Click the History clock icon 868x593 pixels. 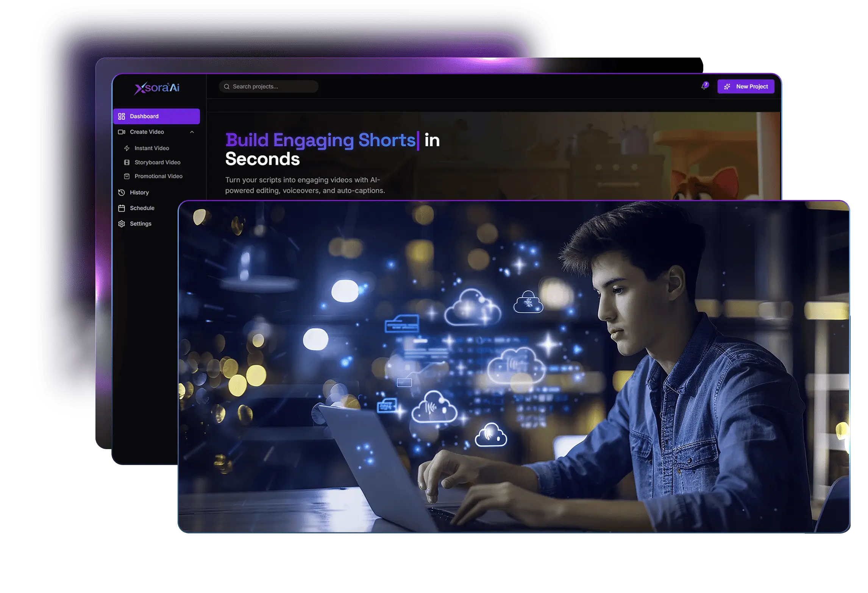(x=122, y=192)
